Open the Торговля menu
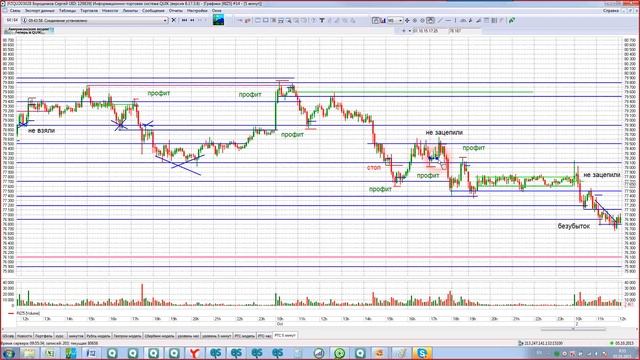 coord(89,11)
